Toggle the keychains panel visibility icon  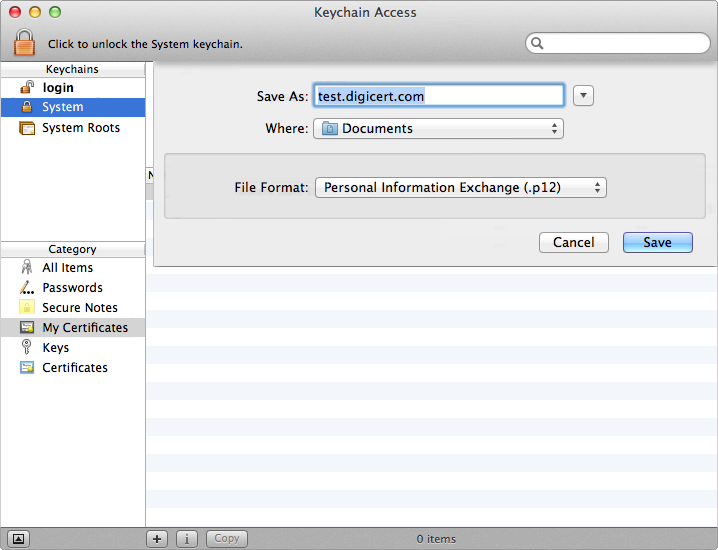(x=20, y=539)
